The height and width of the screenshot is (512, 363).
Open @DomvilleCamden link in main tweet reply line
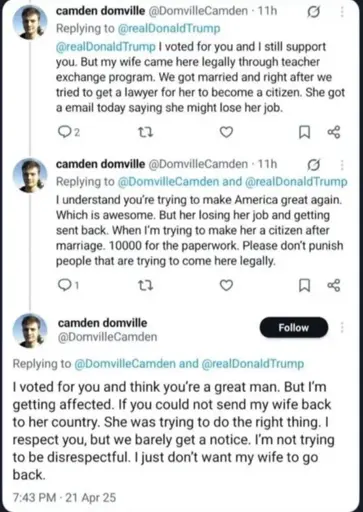(125, 363)
